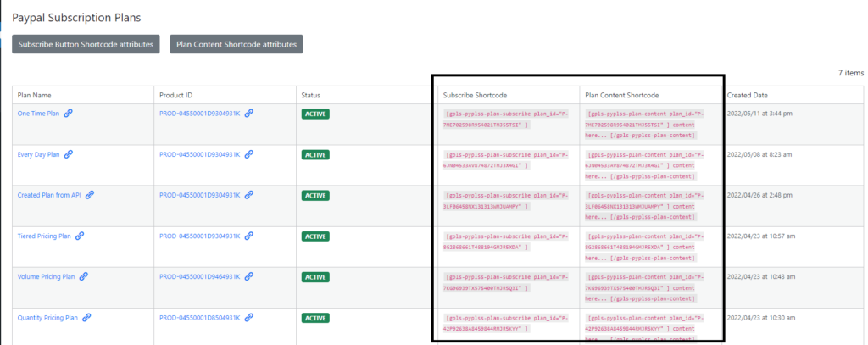
Task: Click Product ID link icon in Volume Pricing Plan row
Action: coord(249,276)
